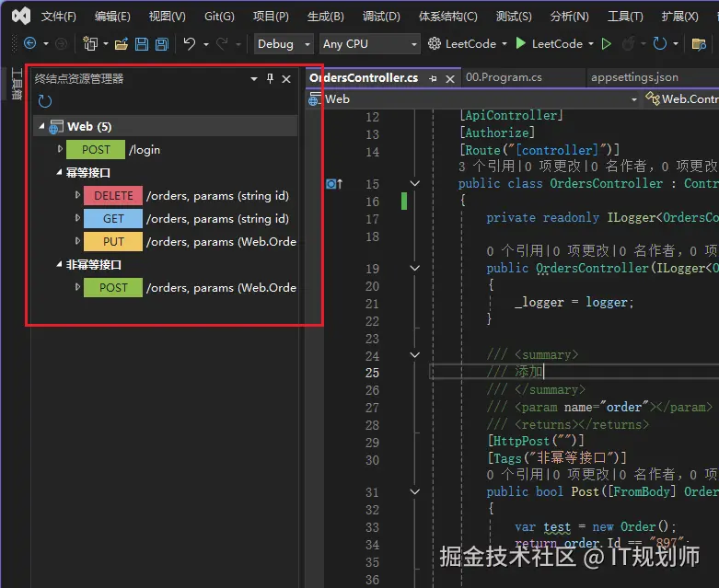Screen dimensions: 719x588
Task: Open the 调试(D) menu
Action: tap(381, 16)
